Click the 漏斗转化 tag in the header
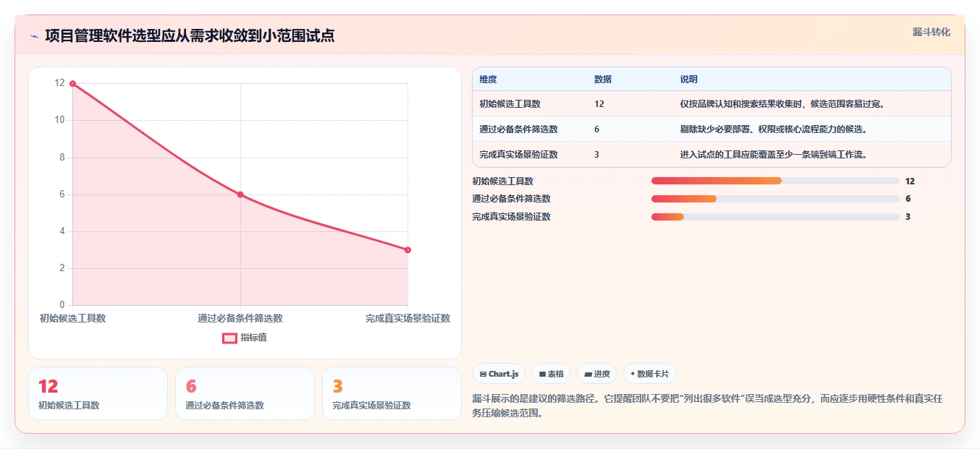This screenshot has height=449, width=980. 931,32
